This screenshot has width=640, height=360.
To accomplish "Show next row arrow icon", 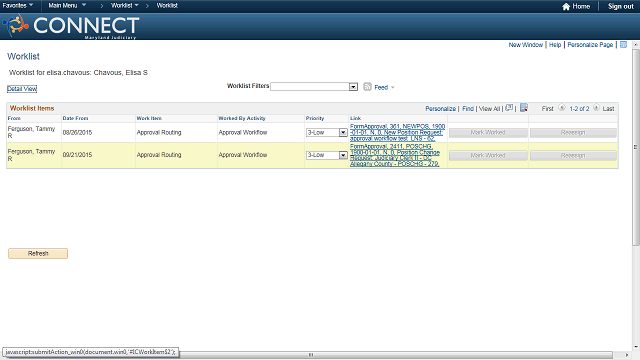I will pos(596,108).
